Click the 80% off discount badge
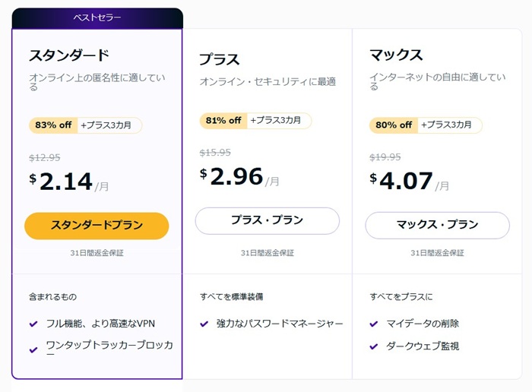The width and height of the screenshot is (532, 392). (394, 125)
